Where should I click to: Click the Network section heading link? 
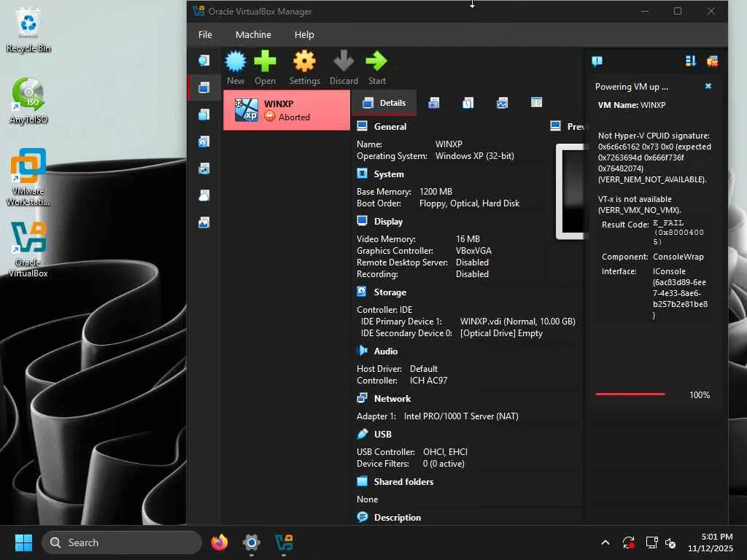point(392,399)
